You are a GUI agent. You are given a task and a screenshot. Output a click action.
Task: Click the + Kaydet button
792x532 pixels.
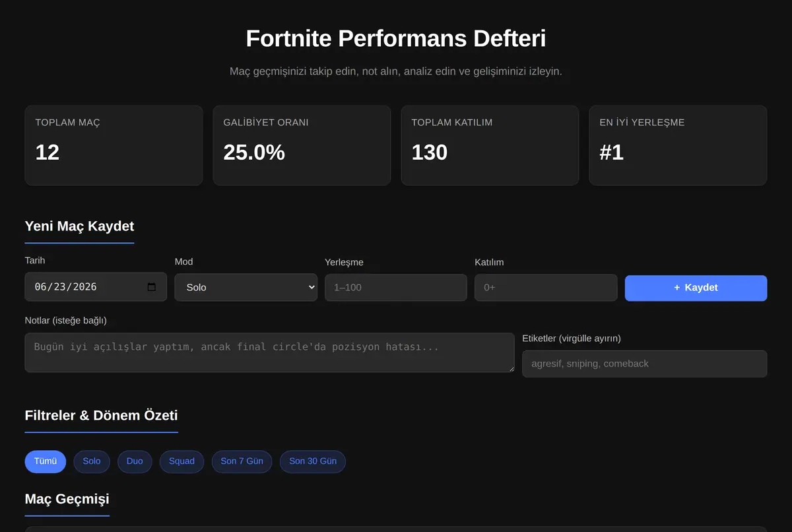(x=696, y=288)
